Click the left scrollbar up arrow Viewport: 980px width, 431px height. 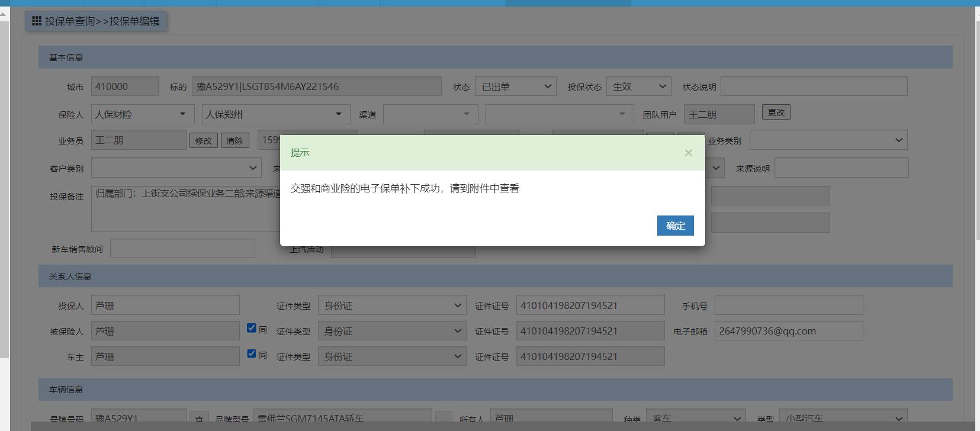pos(4,13)
